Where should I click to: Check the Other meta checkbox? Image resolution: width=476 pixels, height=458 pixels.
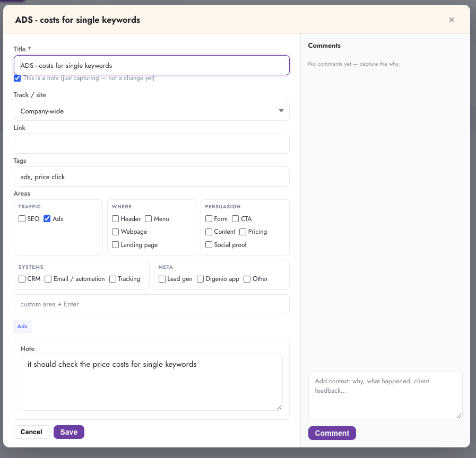click(x=247, y=279)
